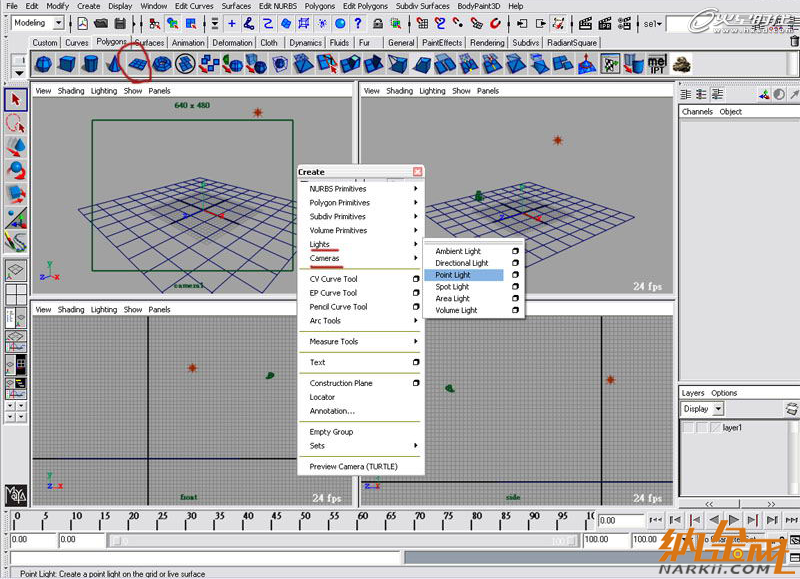Click Cameras in the Create menu
The height and width of the screenshot is (579, 800).
tap(324, 258)
